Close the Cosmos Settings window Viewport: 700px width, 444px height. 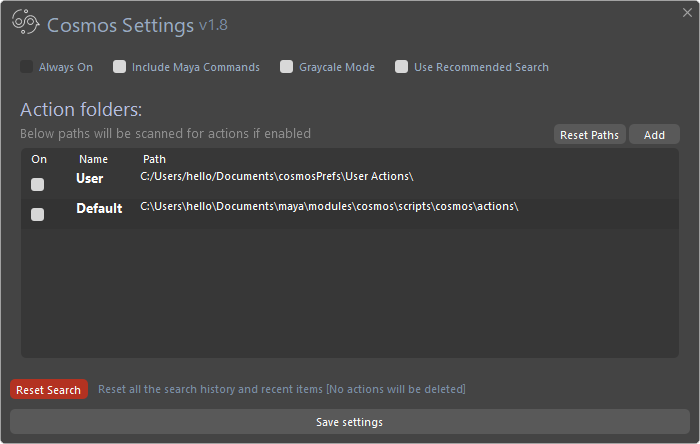687,12
